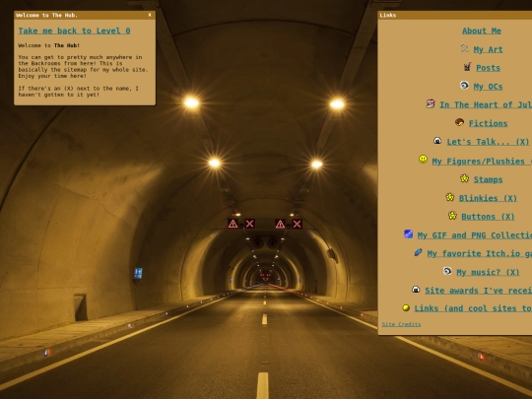Click the text 'Welcome to The Hub!'
The width and height of the screenshot is (532, 399).
[x=49, y=45]
